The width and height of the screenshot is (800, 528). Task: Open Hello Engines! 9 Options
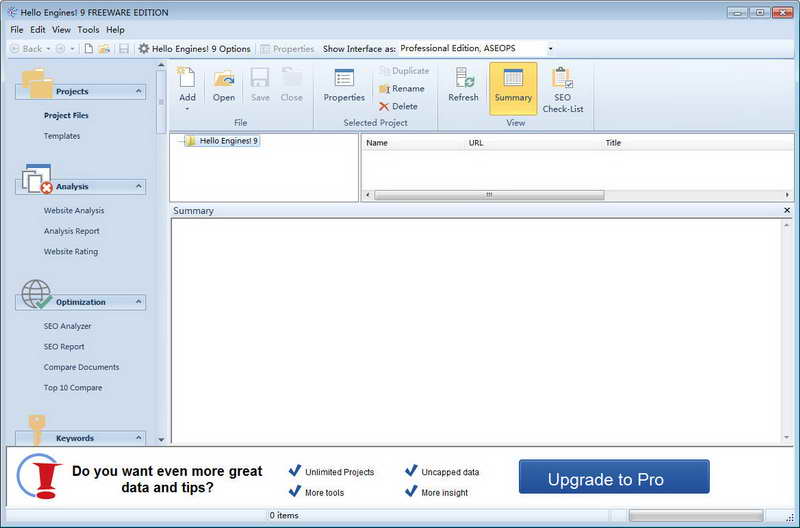click(195, 49)
